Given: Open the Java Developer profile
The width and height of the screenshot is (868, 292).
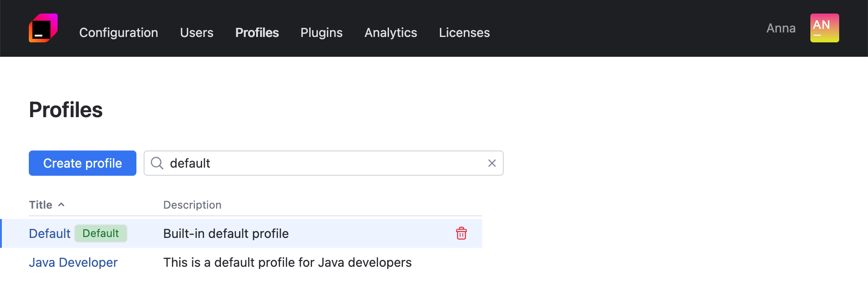Looking at the screenshot, I should coord(73,262).
